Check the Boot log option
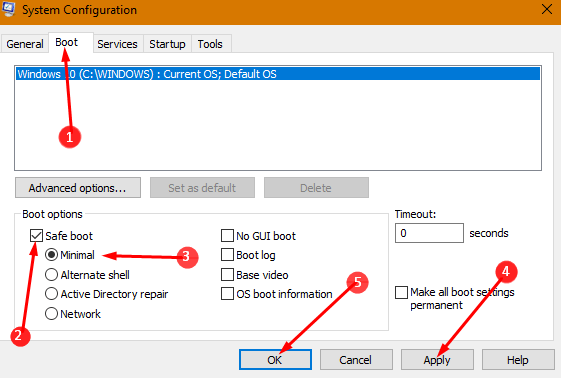561x378 pixels. (227, 255)
